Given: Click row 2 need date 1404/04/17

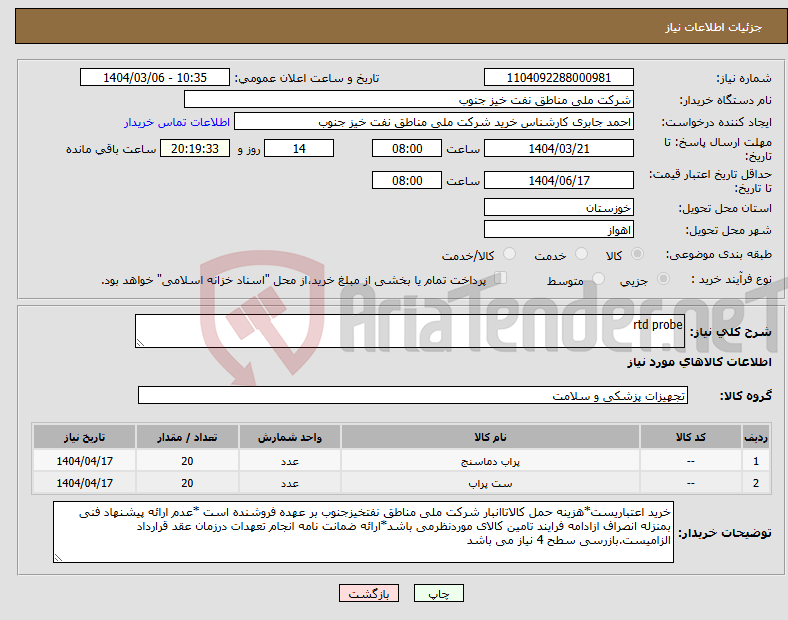Looking at the screenshot, I should point(84,483).
